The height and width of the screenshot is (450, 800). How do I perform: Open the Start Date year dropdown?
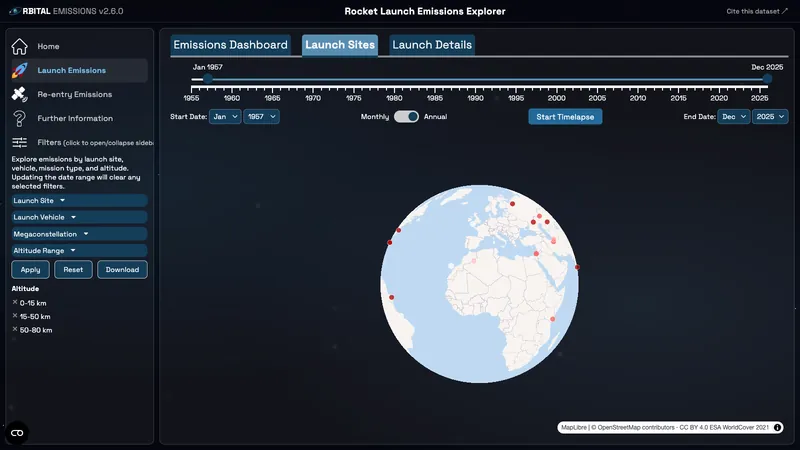(261, 117)
